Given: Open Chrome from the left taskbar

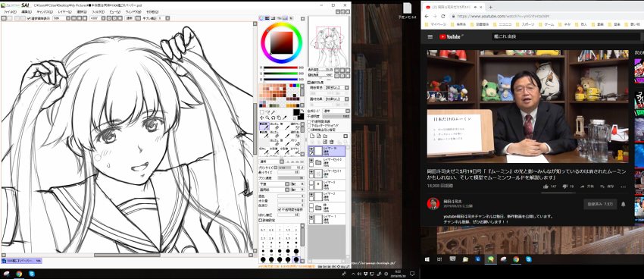Looking at the screenshot, I should (x=19, y=274).
